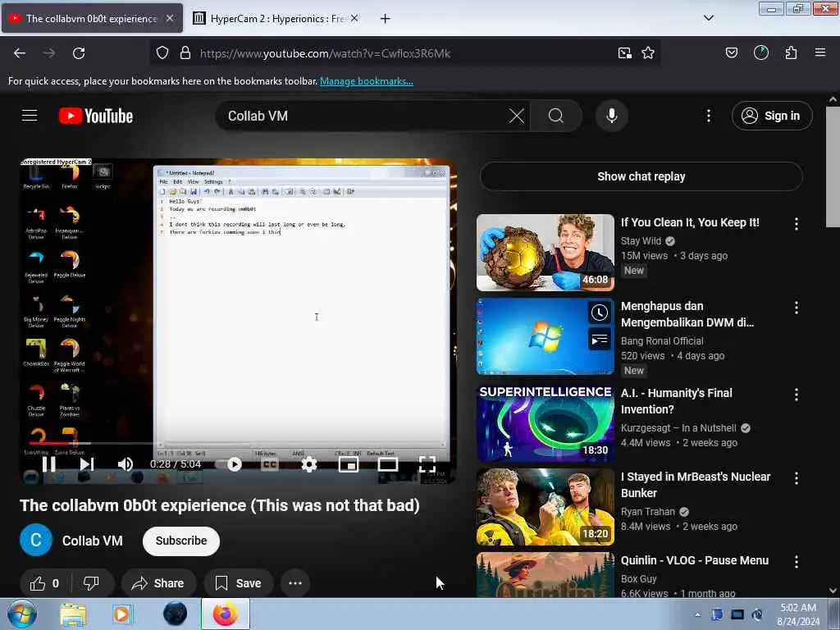Open the player settings gear
840x630 pixels.
[x=309, y=464]
